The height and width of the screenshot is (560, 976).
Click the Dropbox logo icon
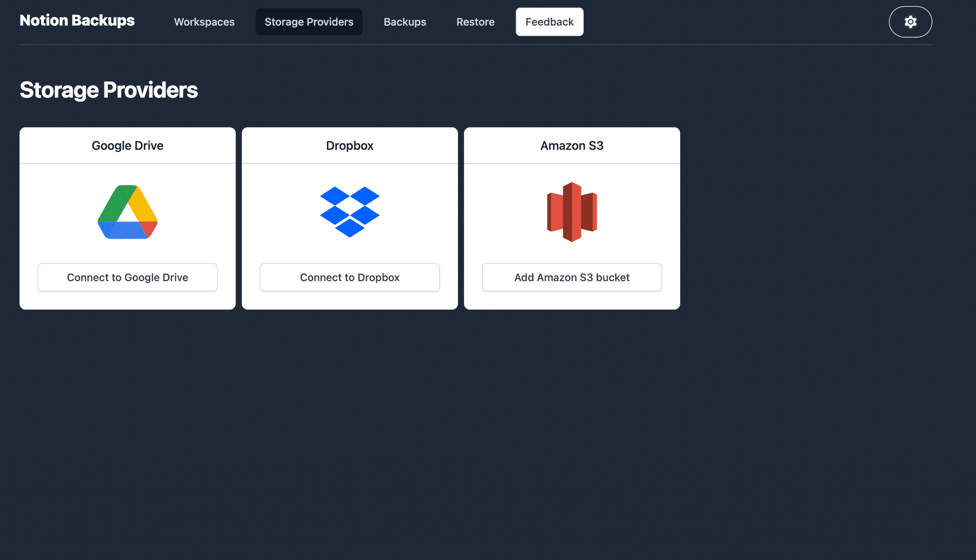350,212
